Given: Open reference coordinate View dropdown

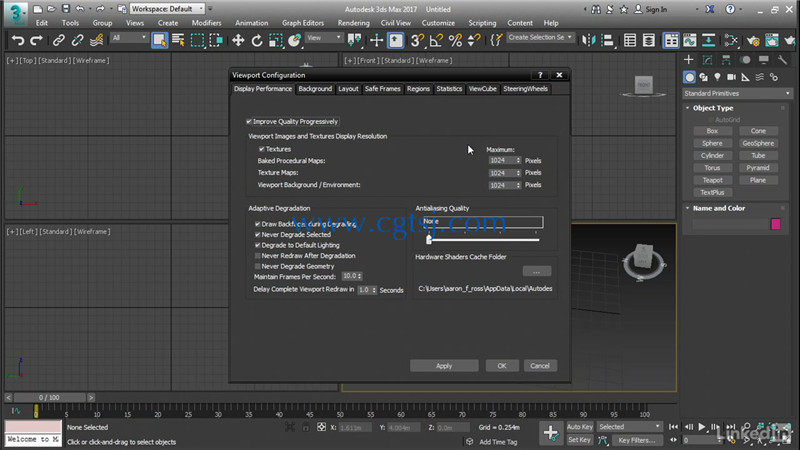Looking at the screenshot, I should (323, 38).
